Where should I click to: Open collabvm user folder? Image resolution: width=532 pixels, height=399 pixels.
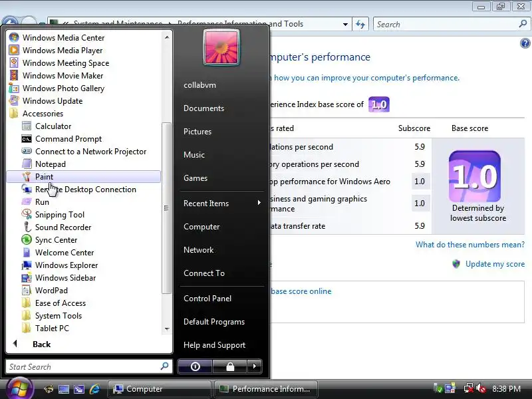pyautogui.click(x=200, y=85)
